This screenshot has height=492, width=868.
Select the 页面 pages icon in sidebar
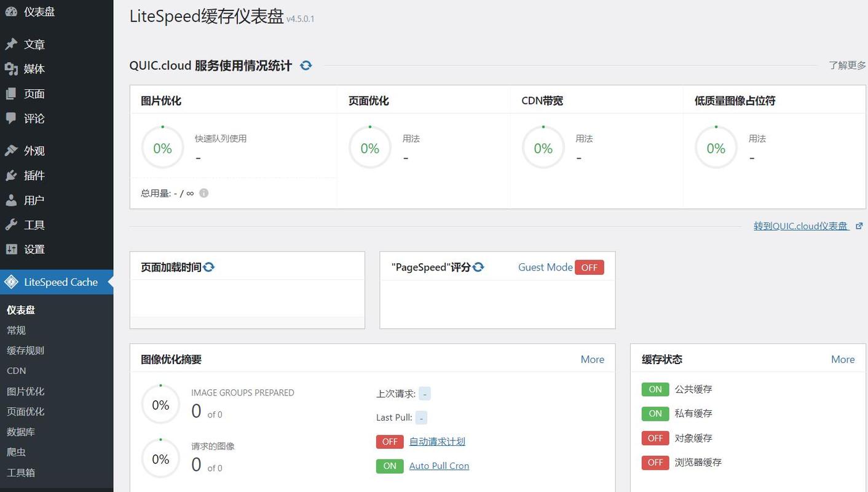(x=10, y=93)
